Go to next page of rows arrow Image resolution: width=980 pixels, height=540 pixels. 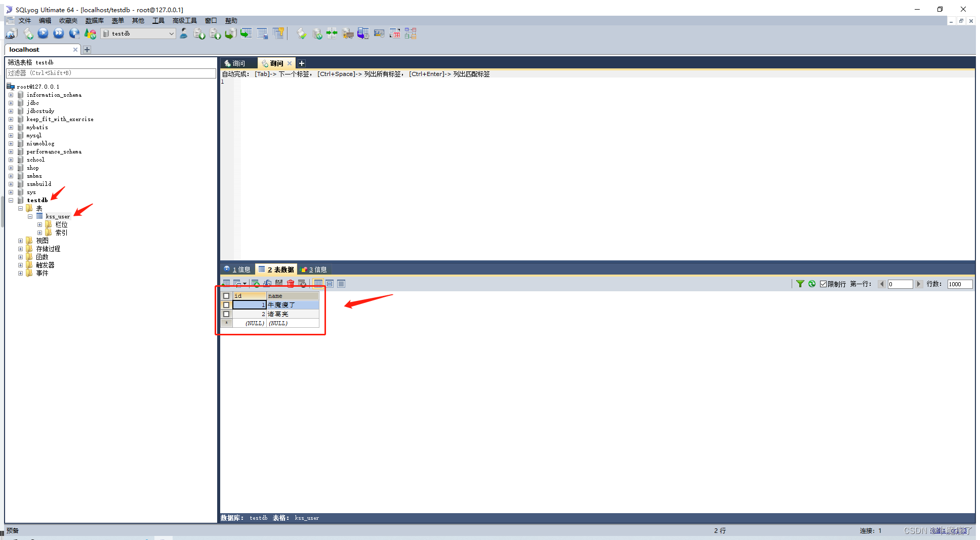tap(918, 284)
